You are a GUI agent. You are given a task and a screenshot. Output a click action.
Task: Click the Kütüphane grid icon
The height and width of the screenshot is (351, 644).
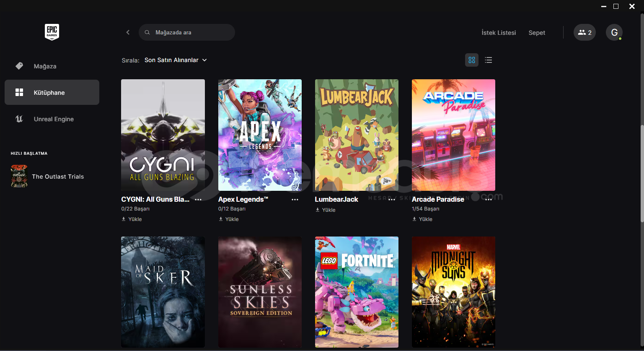tap(19, 92)
